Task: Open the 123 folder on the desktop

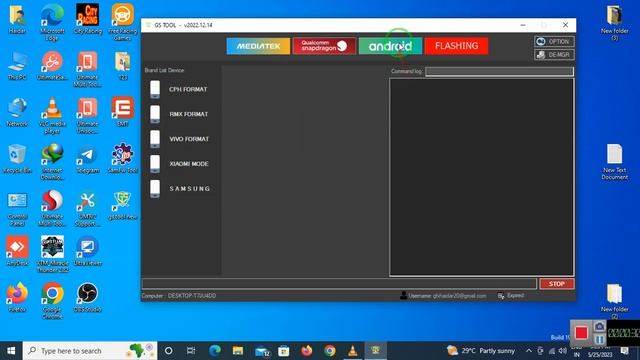Action: [122, 66]
